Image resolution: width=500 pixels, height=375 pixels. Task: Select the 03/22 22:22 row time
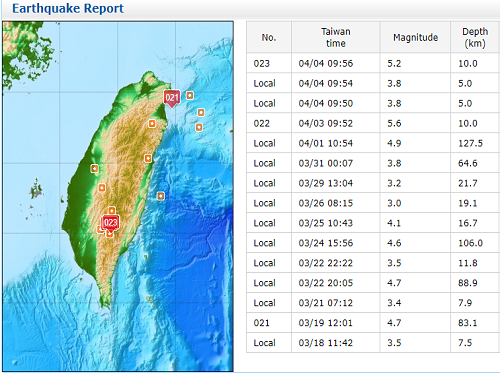click(326, 263)
